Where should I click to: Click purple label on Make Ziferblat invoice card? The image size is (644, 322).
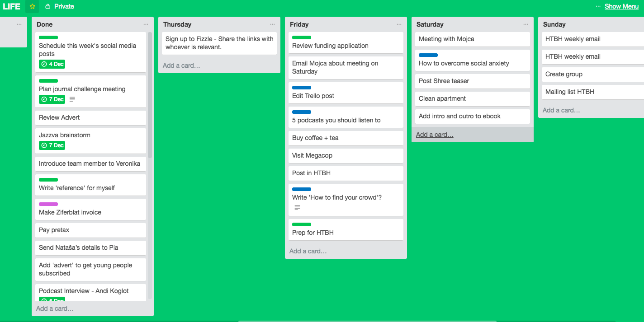(x=48, y=204)
